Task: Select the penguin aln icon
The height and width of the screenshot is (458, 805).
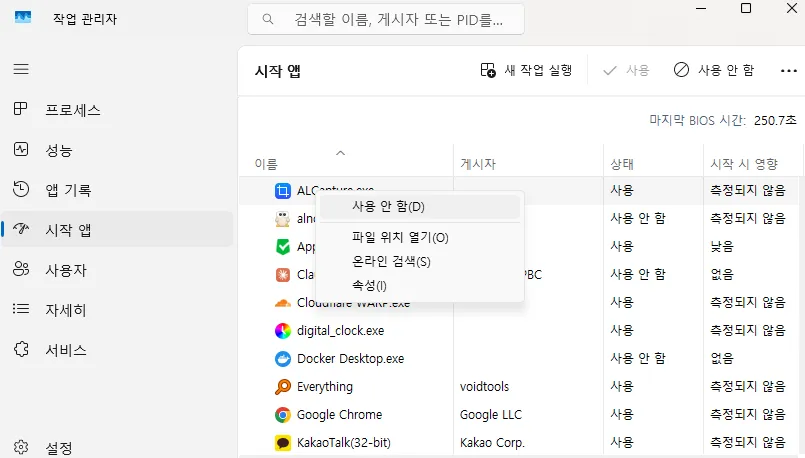Action: [x=282, y=219]
